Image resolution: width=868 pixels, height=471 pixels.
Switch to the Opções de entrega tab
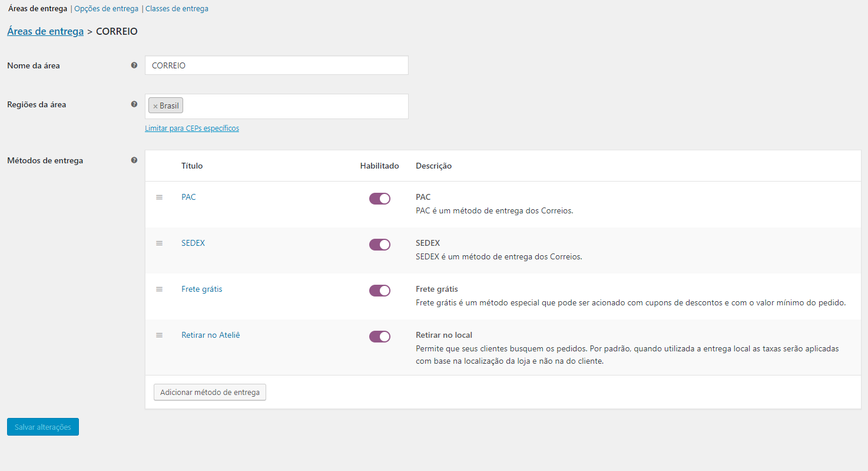(106, 8)
